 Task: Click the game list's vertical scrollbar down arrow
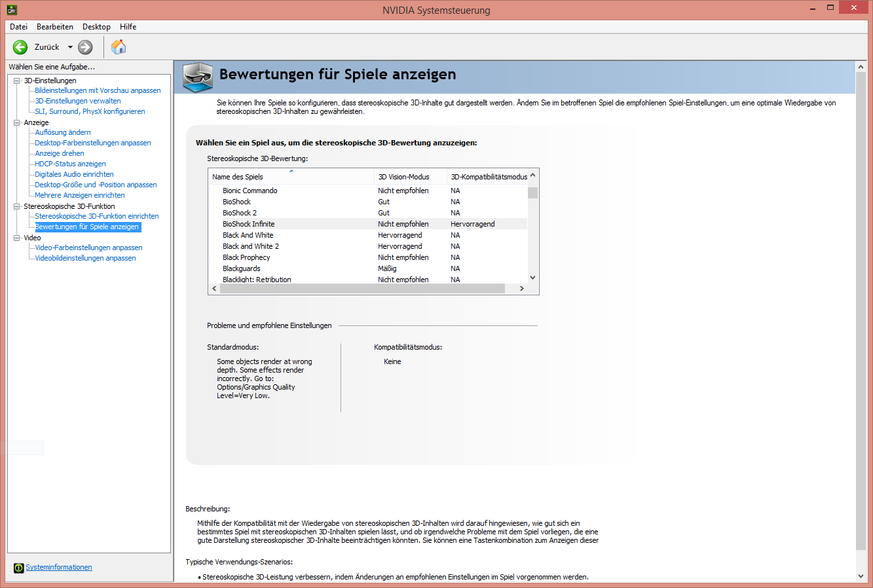(532, 278)
